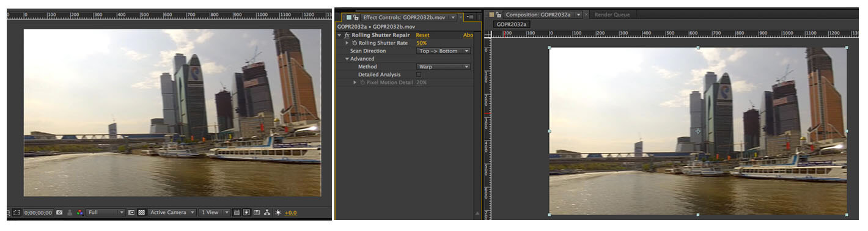Open the Effect Controls panel menu icon
868x231 pixels.
(x=469, y=17)
